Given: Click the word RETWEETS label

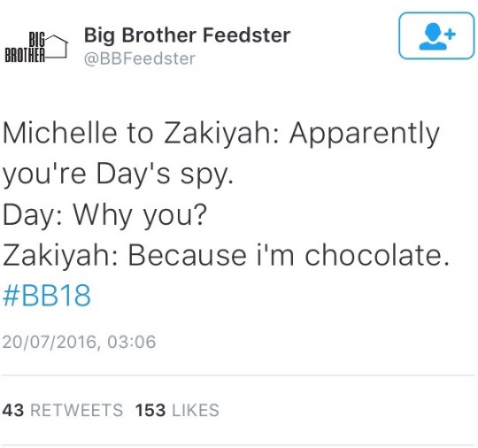Looking at the screenshot, I should pyautogui.click(x=76, y=410).
